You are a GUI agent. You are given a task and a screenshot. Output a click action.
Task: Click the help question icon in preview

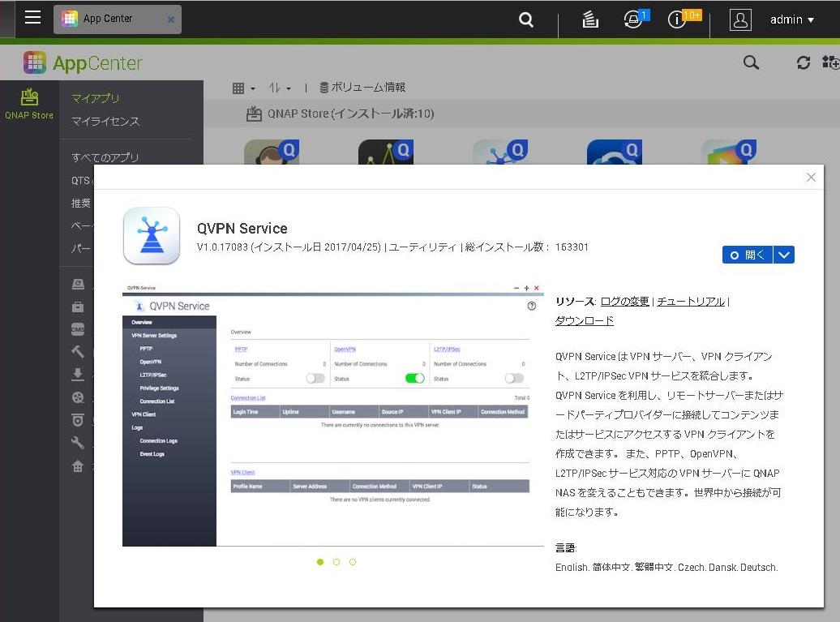point(531,306)
